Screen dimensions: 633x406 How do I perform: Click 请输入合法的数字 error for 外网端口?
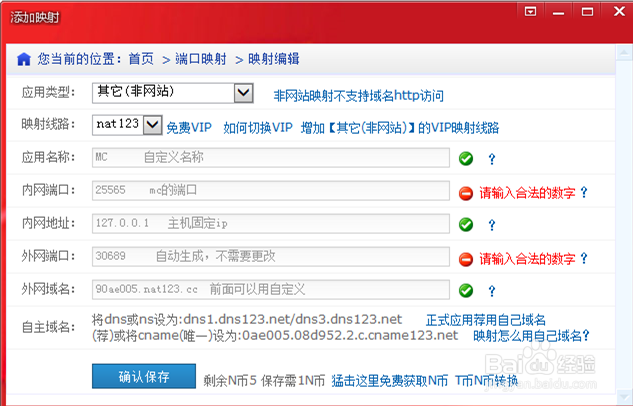pyautogui.click(x=527, y=259)
